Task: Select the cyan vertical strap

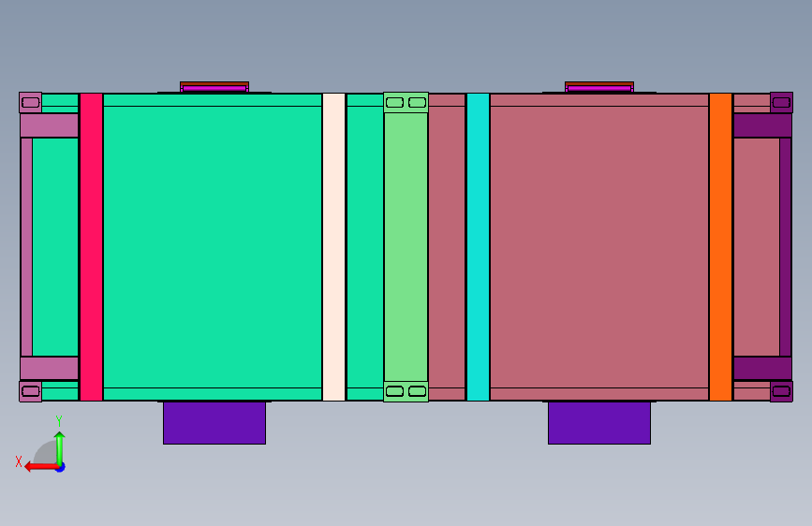Action: coord(478,247)
